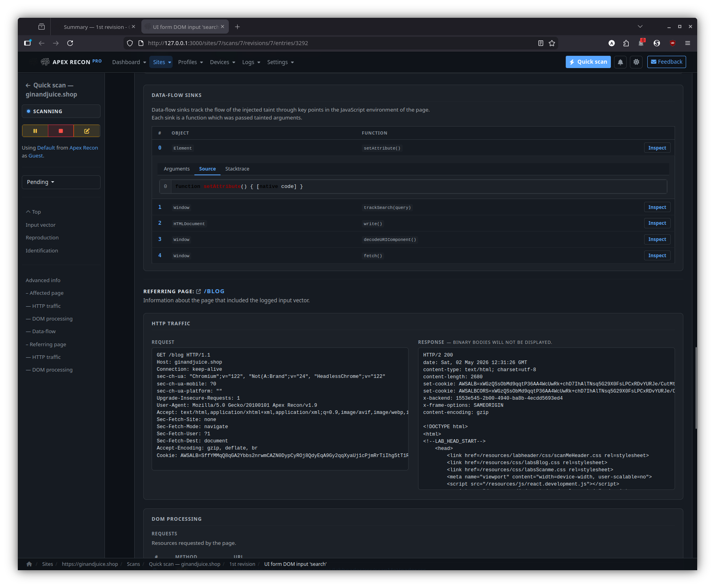Close the 'Summary — 1st revision' tab
715x588 pixels.
(x=133, y=27)
